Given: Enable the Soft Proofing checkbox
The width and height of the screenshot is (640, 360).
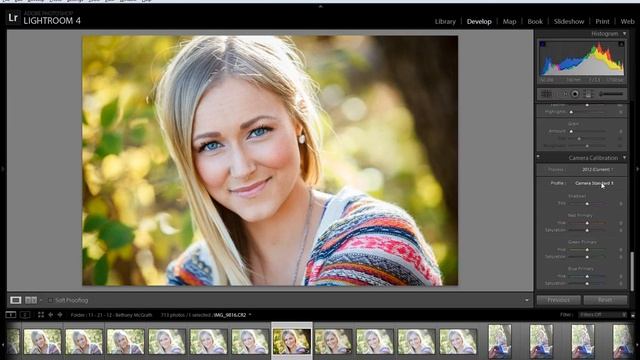Looking at the screenshot, I should click(50, 300).
